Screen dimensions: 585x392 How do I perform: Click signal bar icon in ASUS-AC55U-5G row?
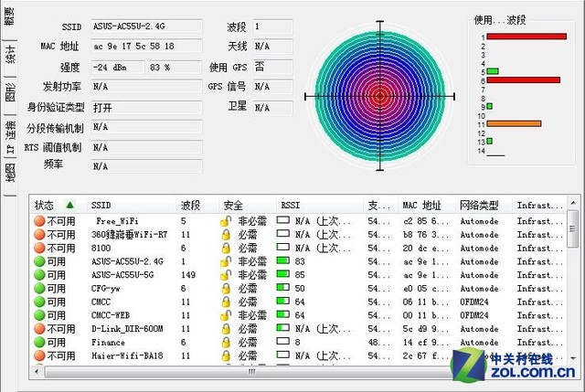coord(283,274)
